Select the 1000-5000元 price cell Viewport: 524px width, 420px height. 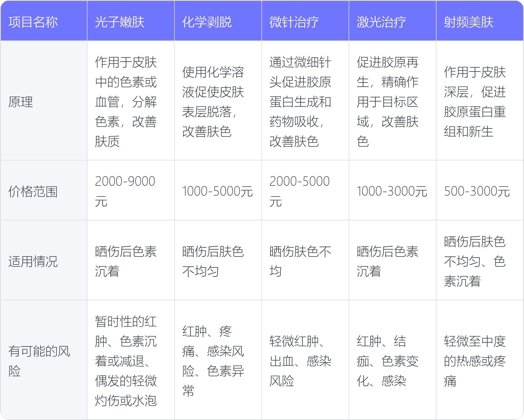click(217, 191)
